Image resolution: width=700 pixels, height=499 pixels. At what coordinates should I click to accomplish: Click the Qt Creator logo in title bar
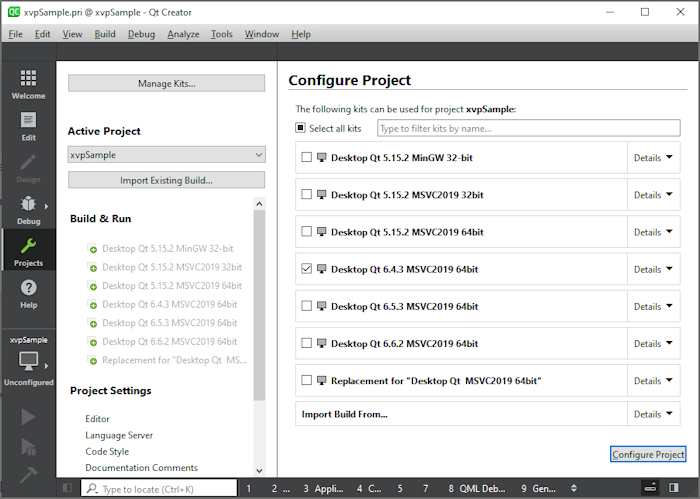click(14, 12)
